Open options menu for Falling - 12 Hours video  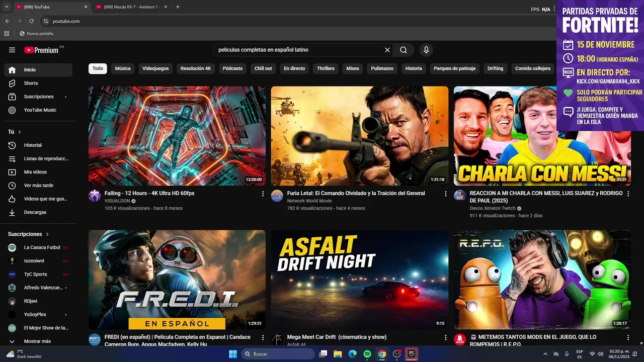tap(263, 194)
